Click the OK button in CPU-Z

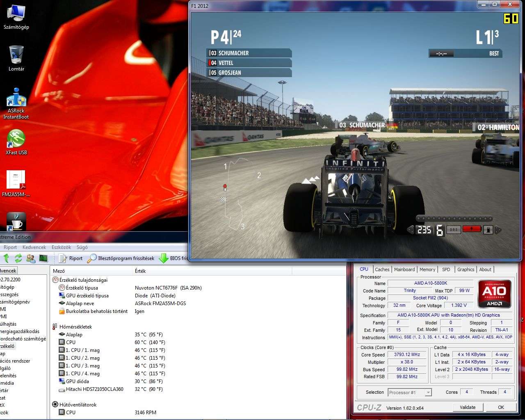click(x=501, y=407)
